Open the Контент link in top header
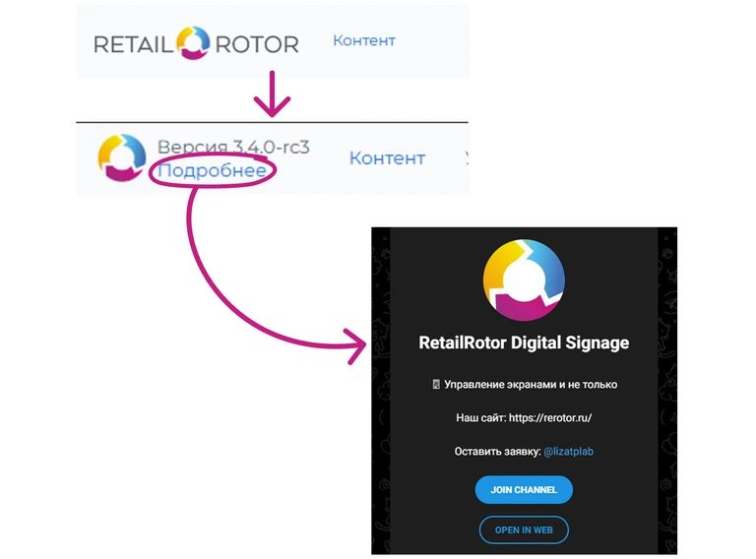Screen dimensions: 756x559 click(x=364, y=40)
